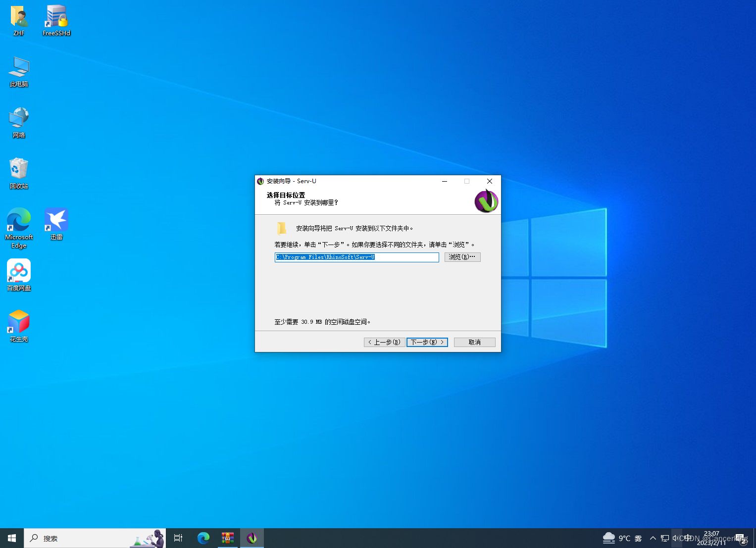The image size is (756, 548).
Task: Proceed with the 下一步(N) button
Action: [x=427, y=342]
